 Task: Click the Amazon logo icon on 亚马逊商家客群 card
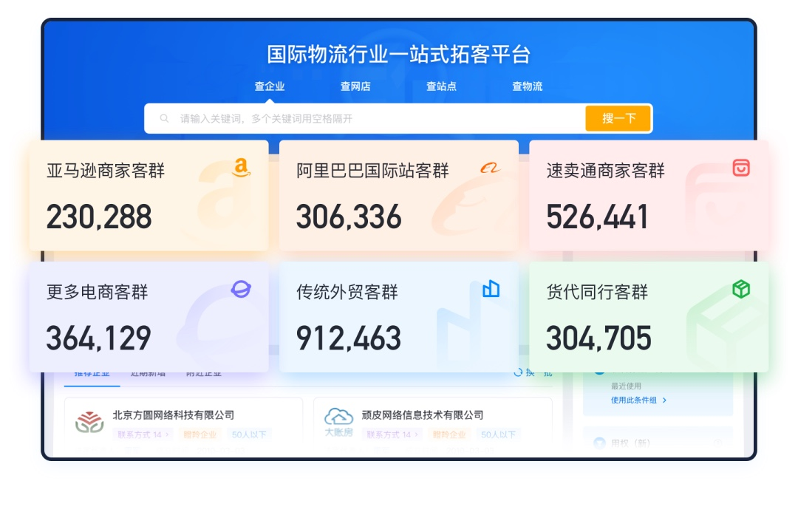coord(241,167)
